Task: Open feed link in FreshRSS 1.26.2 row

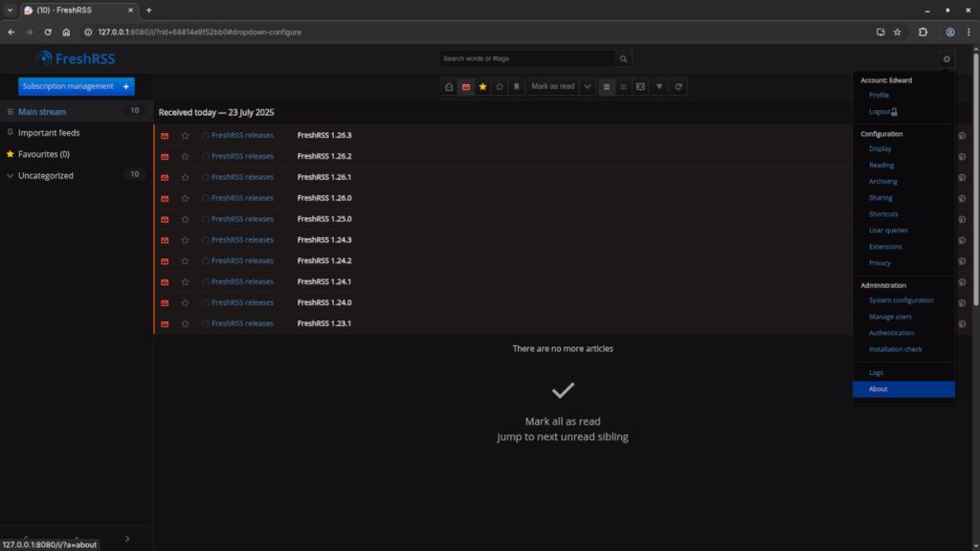Action: pos(237,156)
